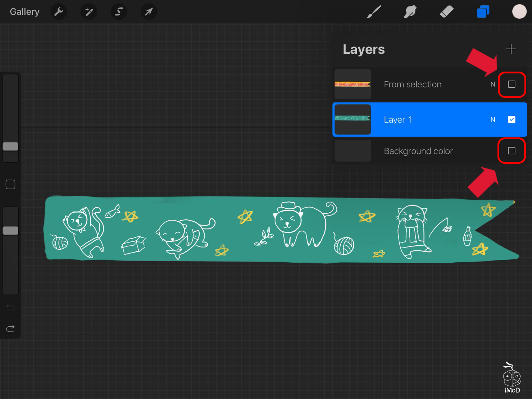Open the active color picker circle
The image size is (532, 399).
(519, 11)
